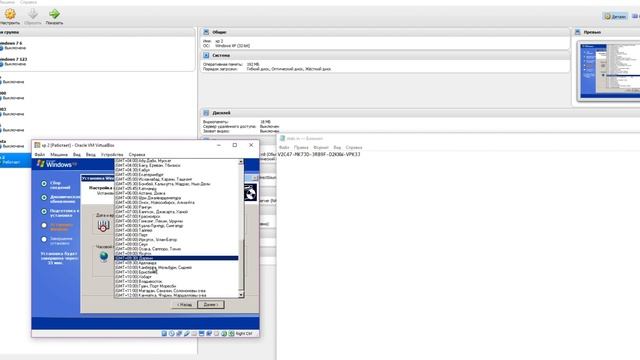Screen dimensions: 640x360
Task: Click the product key text in Notepad
Action: click(x=319, y=155)
